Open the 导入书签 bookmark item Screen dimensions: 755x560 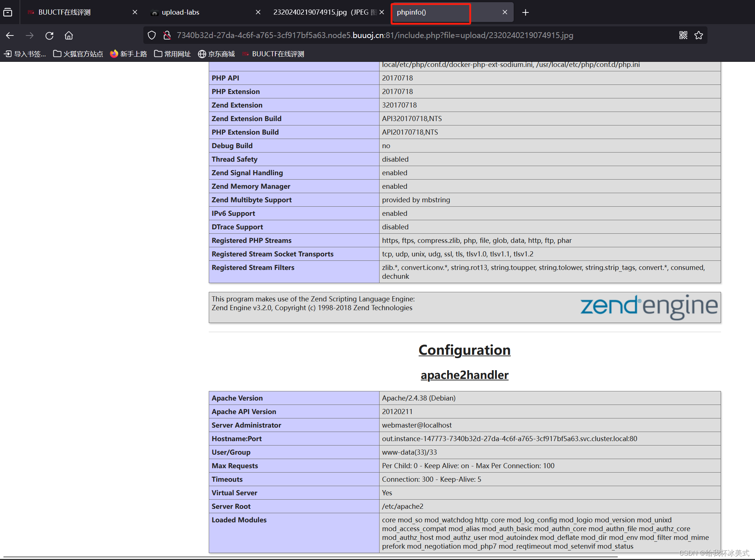(25, 54)
